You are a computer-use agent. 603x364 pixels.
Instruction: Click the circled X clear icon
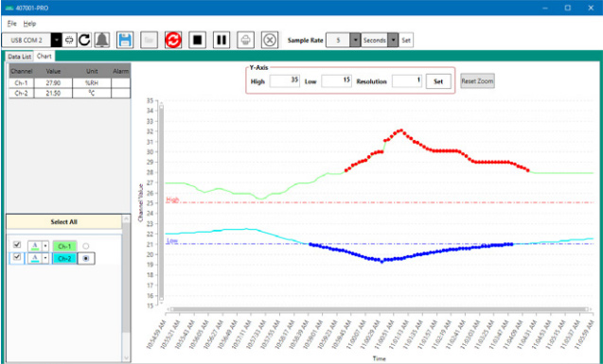tap(270, 40)
